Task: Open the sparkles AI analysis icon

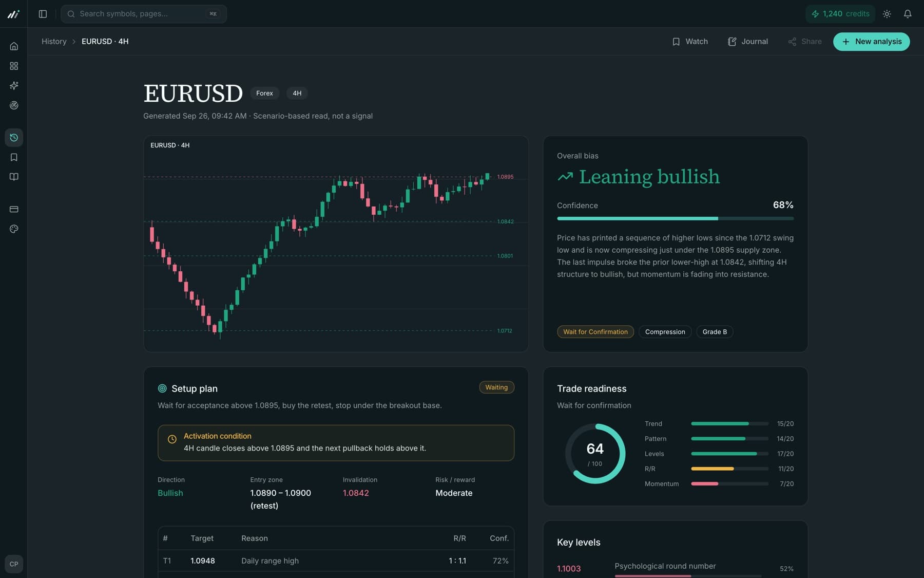Action: tap(14, 86)
